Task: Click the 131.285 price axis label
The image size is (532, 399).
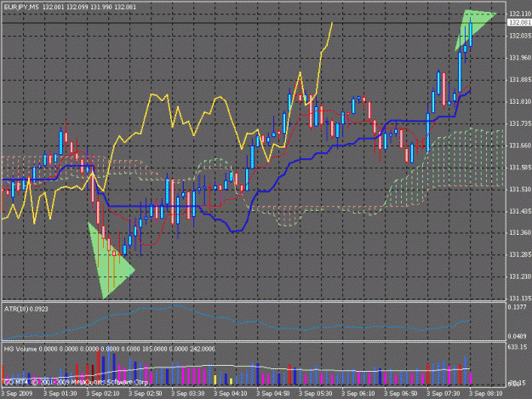Action: click(x=520, y=254)
